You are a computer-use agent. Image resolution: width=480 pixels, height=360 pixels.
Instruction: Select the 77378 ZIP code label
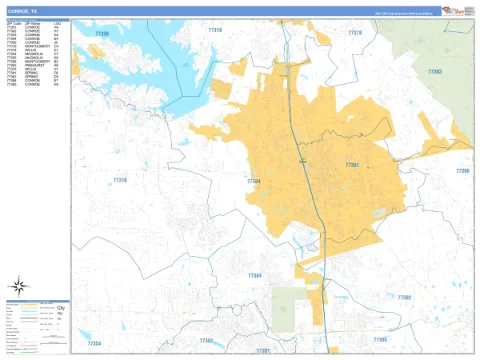coord(355,33)
